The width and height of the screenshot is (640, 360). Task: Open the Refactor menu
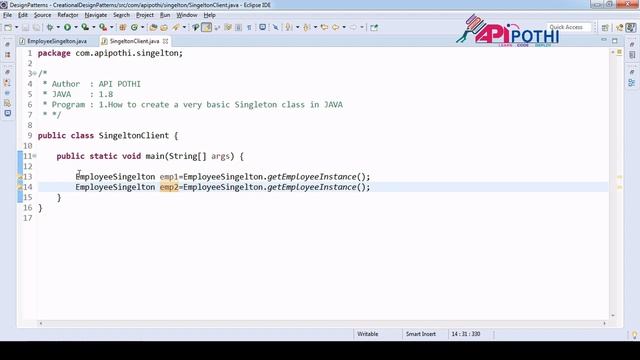(68, 15)
